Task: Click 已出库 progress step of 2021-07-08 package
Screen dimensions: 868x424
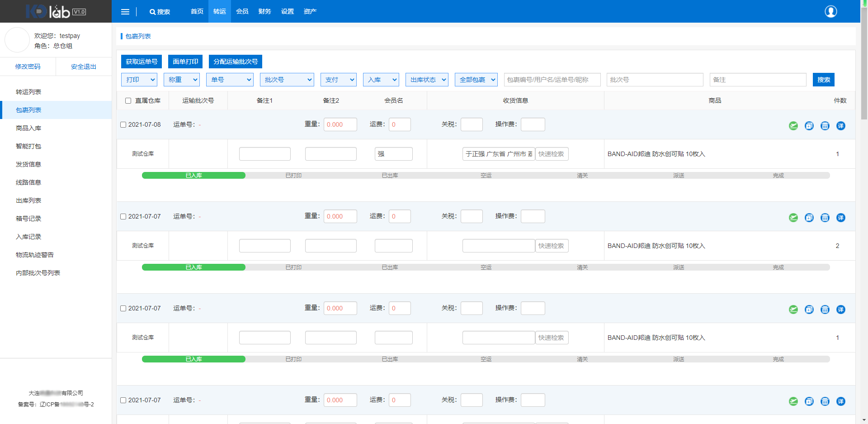Action: pyautogui.click(x=390, y=176)
